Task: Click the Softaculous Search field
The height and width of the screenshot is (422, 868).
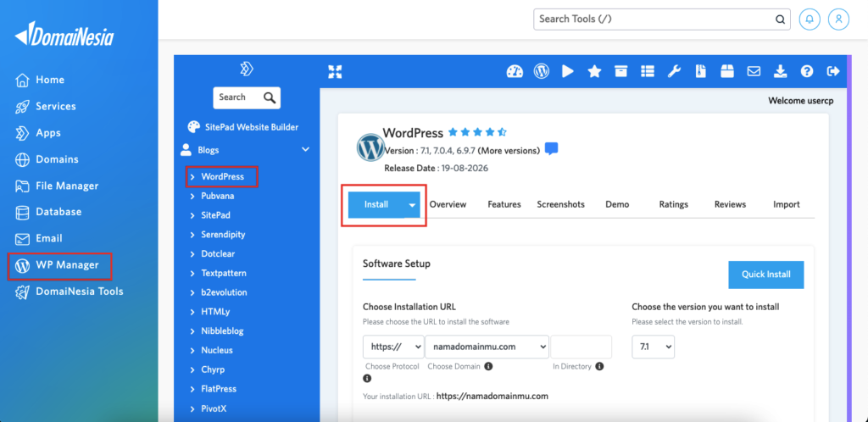Action: [x=238, y=97]
